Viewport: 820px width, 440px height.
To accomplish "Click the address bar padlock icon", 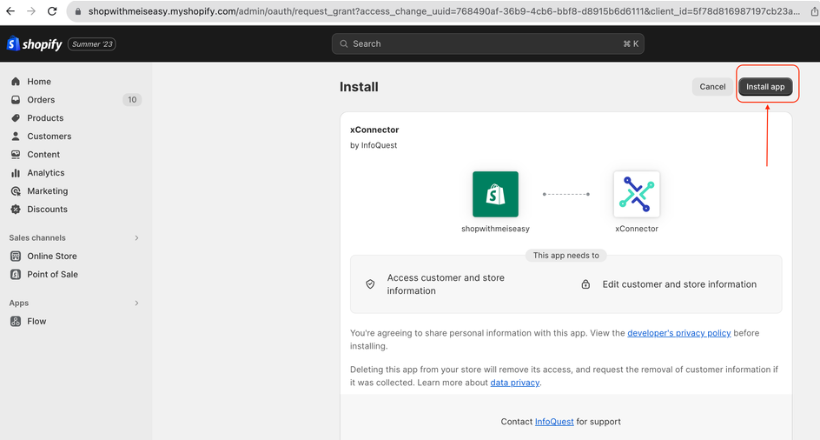I will tap(78, 12).
